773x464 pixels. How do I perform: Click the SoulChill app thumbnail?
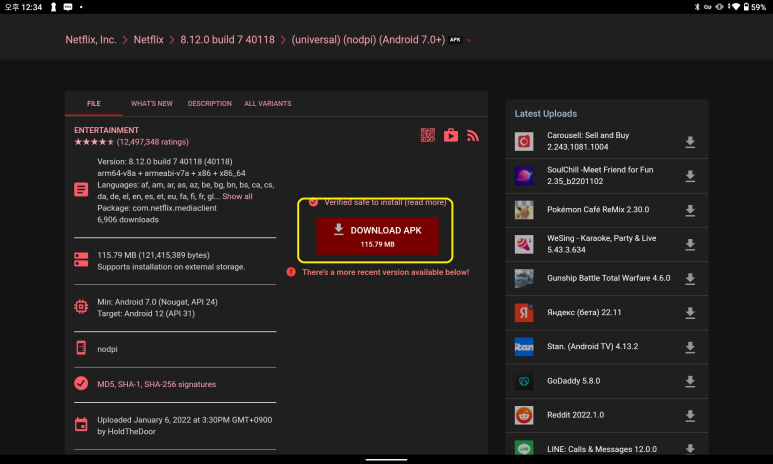coord(524,176)
